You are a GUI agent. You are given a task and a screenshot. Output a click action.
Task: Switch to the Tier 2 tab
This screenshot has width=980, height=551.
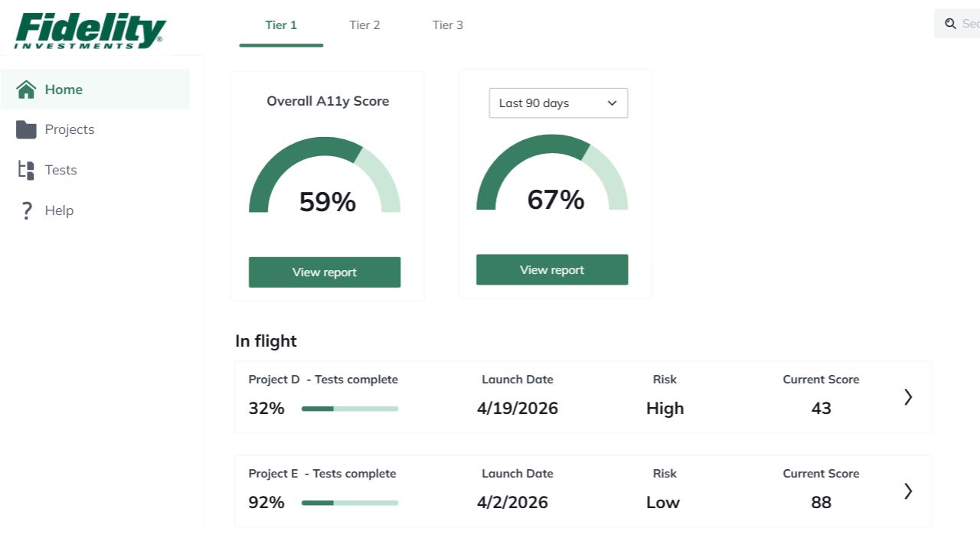[364, 25]
